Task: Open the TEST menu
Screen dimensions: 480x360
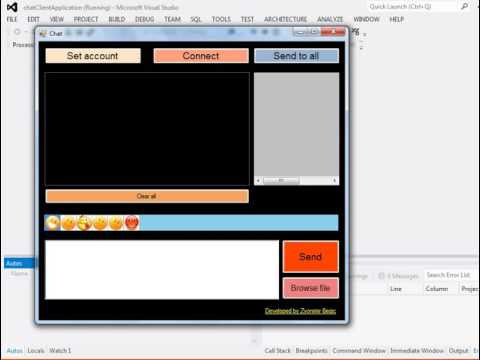Action: coord(247,19)
